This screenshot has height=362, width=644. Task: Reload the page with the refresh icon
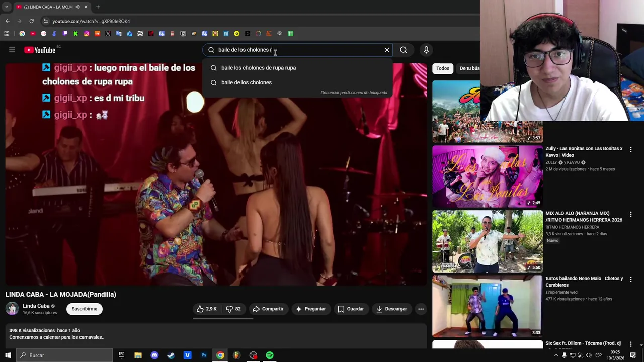[31, 21]
